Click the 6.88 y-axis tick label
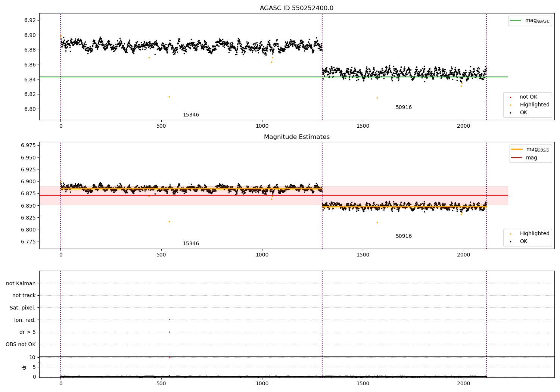The image size is (560, 392). [x=30, y=50]
